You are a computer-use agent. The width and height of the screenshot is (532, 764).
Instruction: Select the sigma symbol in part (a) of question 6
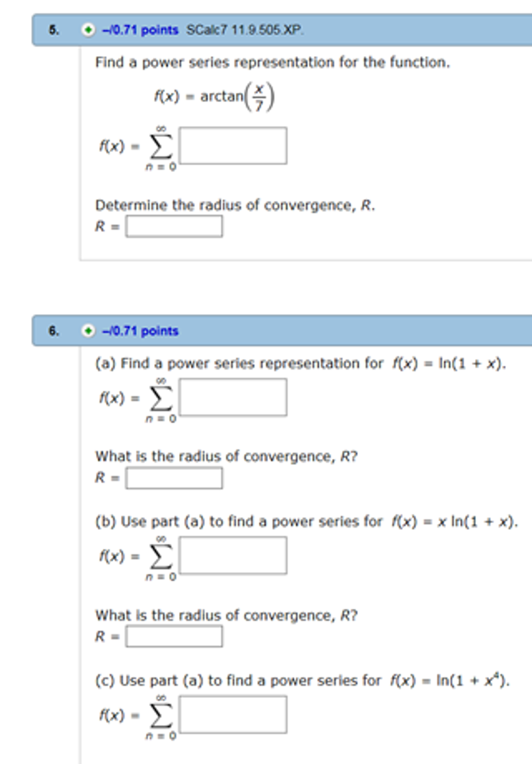161,398
